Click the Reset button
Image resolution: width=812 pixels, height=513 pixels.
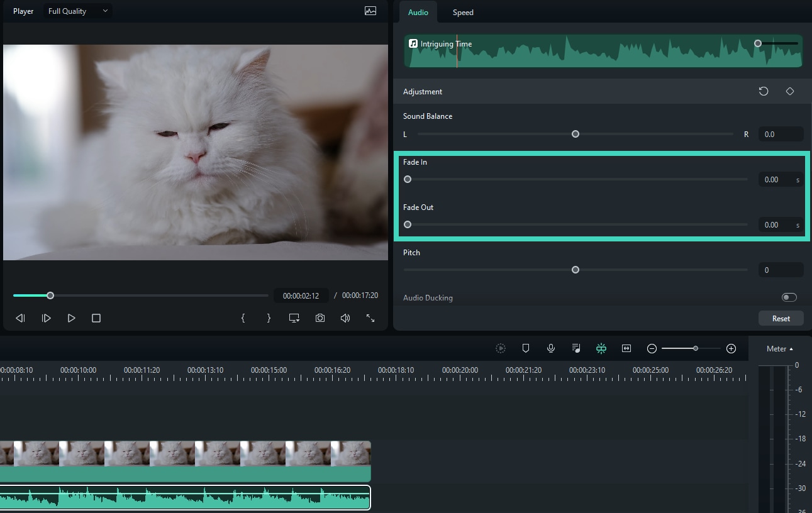coord(781,318)
